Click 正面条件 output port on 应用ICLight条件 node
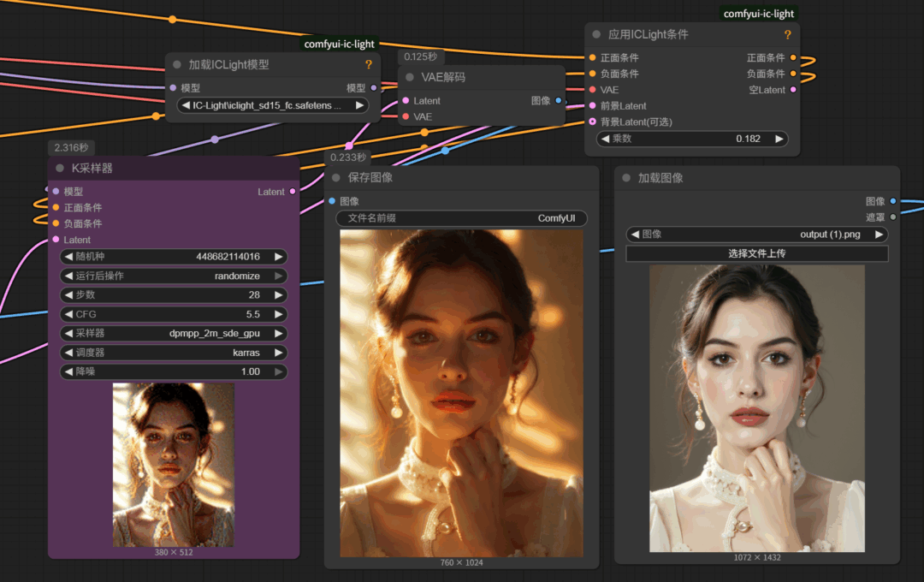This screenshot has height=582, width=924. click(793, 58)
